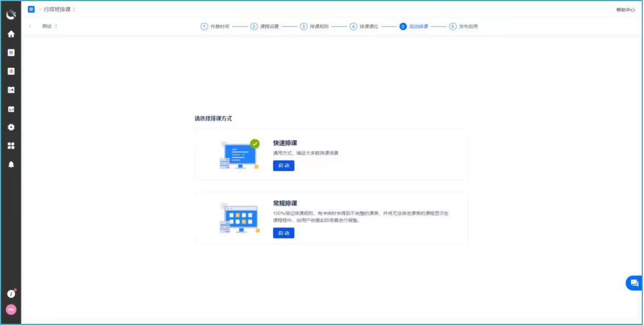Go to step 1 作息时间
The image size is (644, 325).
pos(215,27)
